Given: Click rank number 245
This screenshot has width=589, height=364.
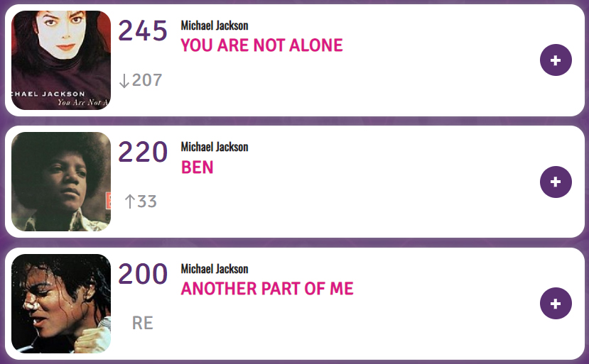Looking at the screenshot, I should point(143,31).
